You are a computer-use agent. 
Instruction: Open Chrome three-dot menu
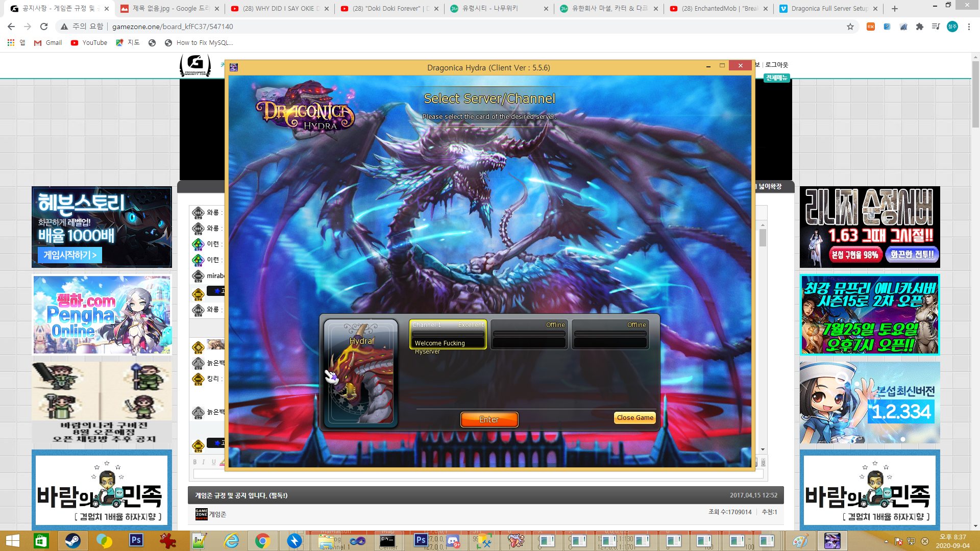click(x=969, y=27)
